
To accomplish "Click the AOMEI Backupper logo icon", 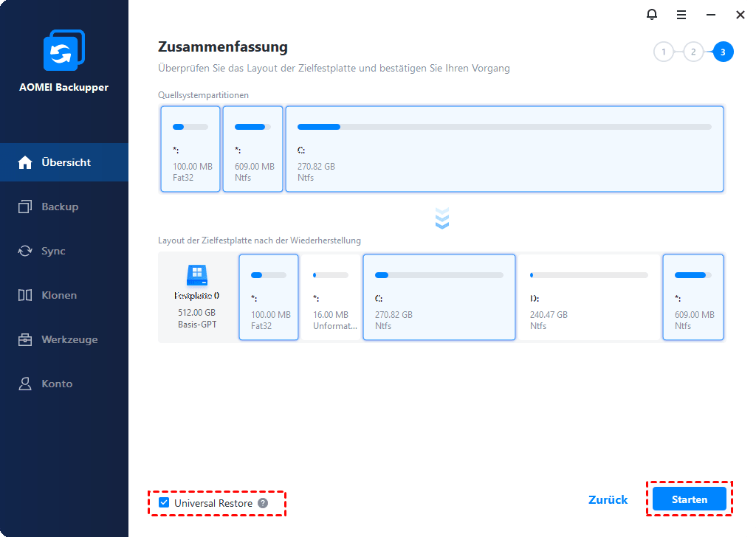I will point(64,50).
